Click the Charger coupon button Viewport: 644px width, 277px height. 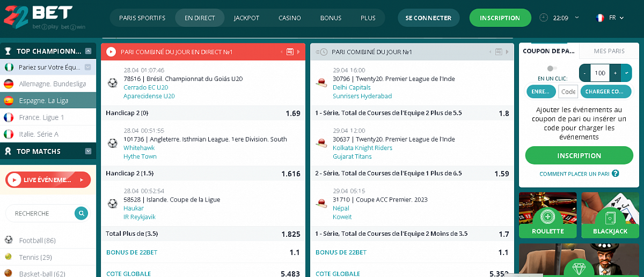[x=606, y=92]
